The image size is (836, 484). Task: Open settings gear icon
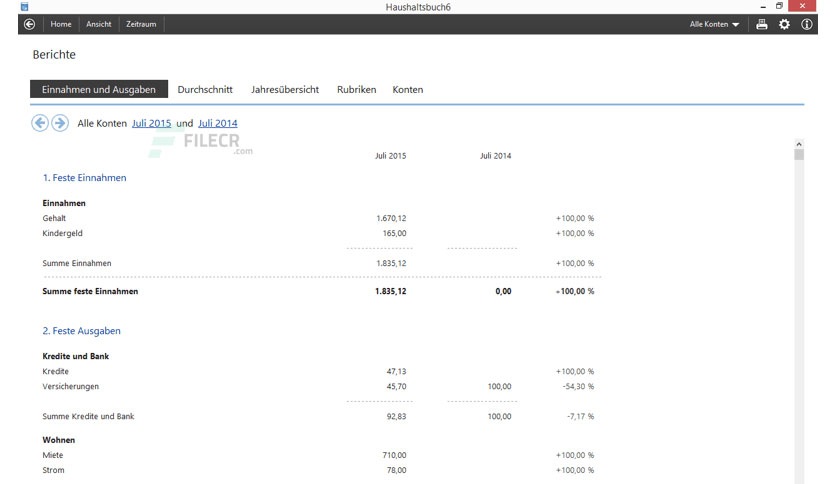coord(784,24)
